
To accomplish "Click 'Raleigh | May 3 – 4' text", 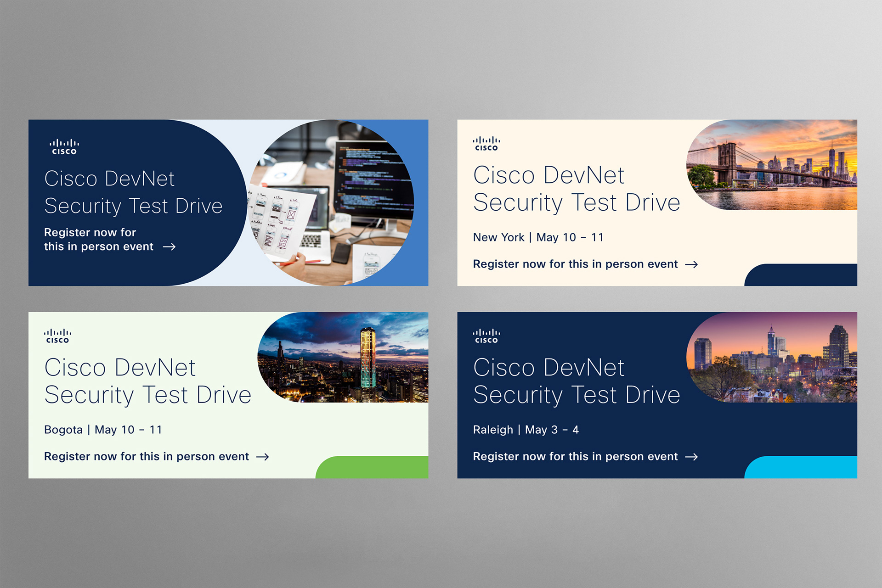I will tap(526, 430).
